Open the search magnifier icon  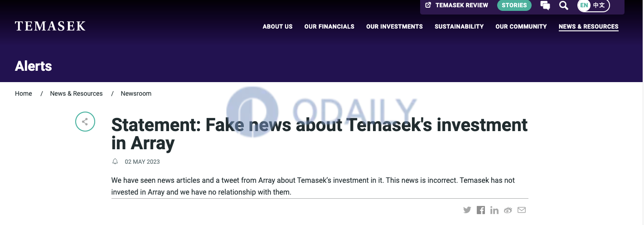coord(563,5)
